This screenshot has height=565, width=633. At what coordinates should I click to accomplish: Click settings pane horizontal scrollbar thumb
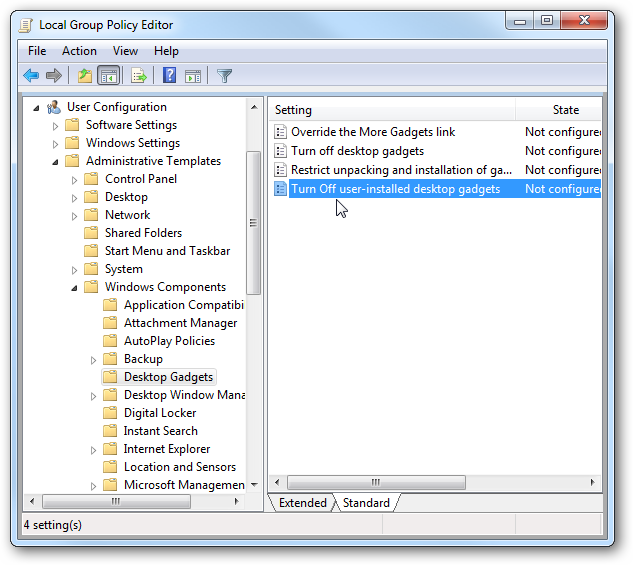376,482
